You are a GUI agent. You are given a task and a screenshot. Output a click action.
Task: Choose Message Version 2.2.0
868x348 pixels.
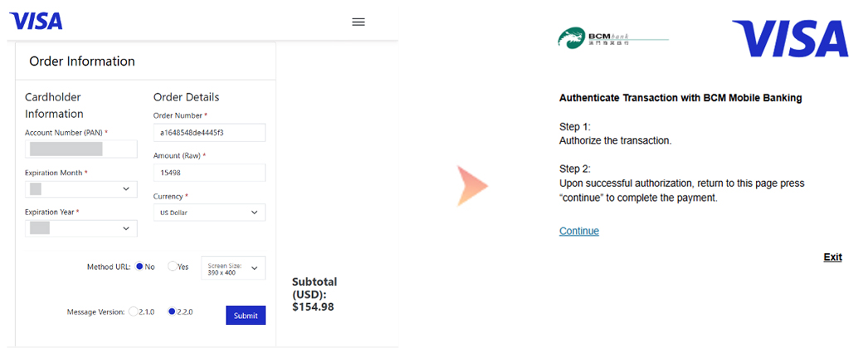pyautogui.click(x=172, y=311)
